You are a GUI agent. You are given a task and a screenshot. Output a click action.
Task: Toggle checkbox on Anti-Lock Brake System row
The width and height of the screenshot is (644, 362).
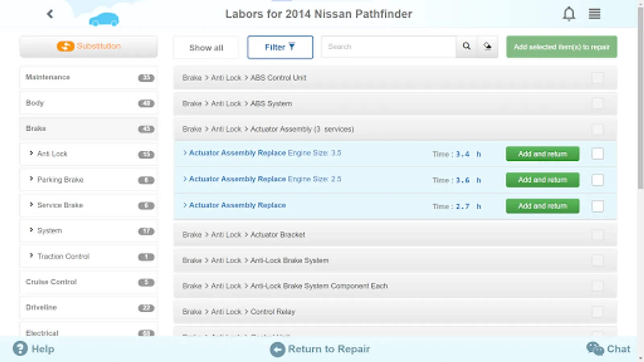tap(598, 260)
